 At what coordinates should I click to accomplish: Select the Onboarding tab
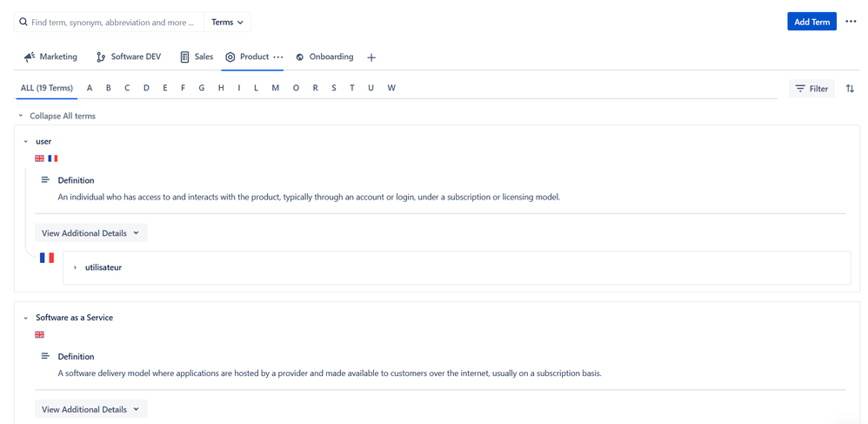pos(324,57)
